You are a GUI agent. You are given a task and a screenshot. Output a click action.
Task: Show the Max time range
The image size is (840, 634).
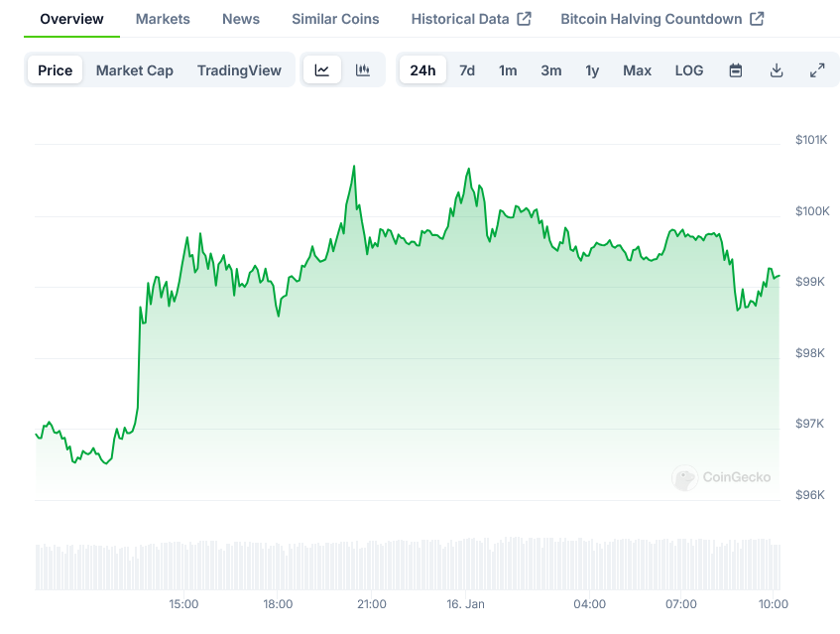[x=637, y=70]
